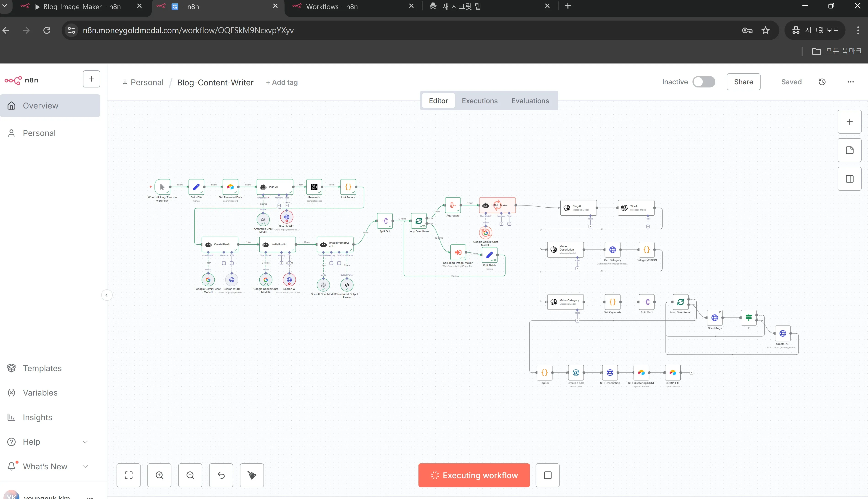
Task: Open Templates in the sidebar
Action: [42, 368]
